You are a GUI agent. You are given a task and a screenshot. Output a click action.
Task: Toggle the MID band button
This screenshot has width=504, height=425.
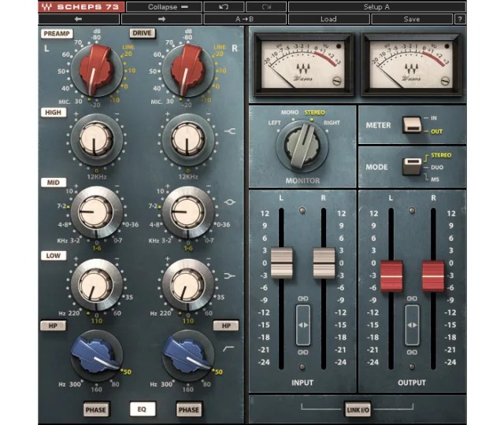tap(53, 183)
